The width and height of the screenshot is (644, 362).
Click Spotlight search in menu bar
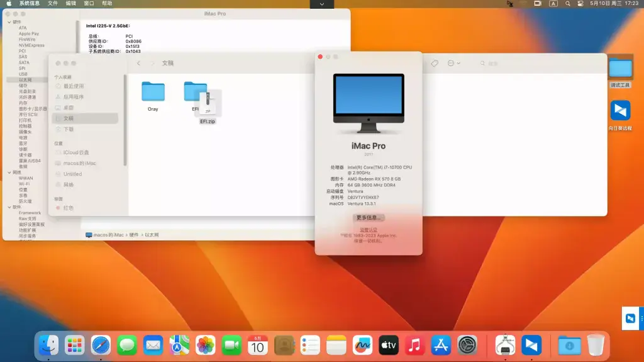point(568,3)
